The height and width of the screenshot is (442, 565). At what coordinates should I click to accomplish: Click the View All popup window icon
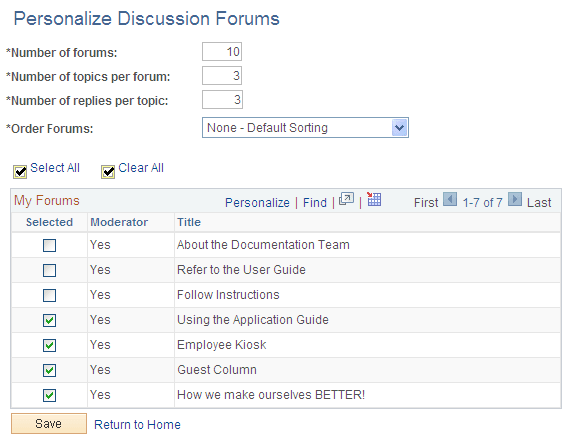click(346, 199)
